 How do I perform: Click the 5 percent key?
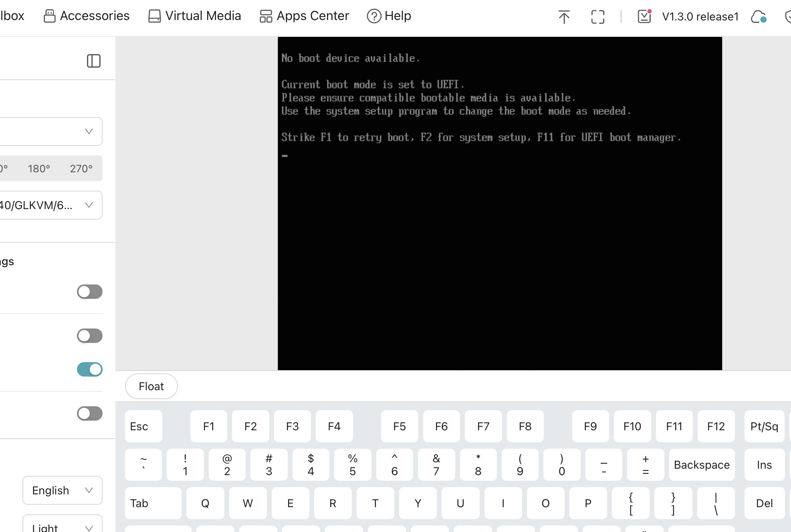[x=353, y=465]
